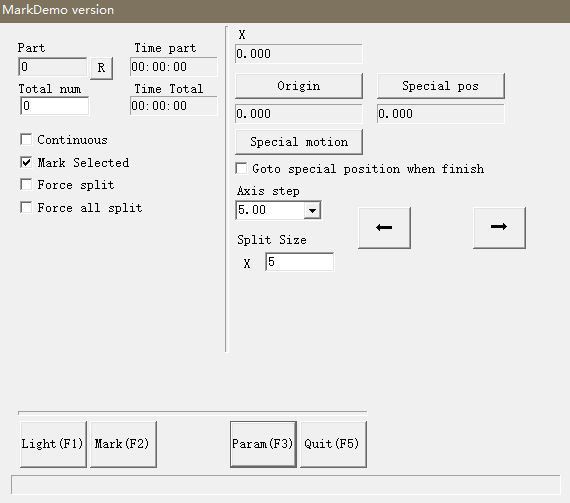Click the bottom status bar

point(286,484)
